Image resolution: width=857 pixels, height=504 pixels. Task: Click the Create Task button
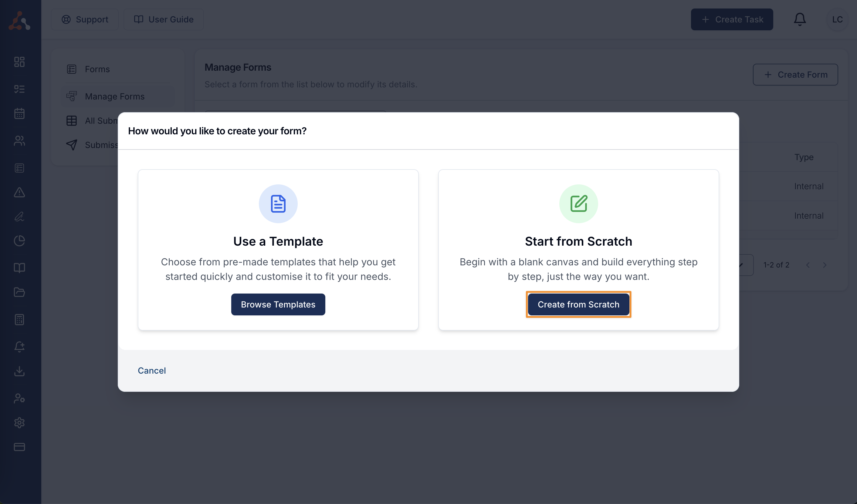[x=732, y=19]
